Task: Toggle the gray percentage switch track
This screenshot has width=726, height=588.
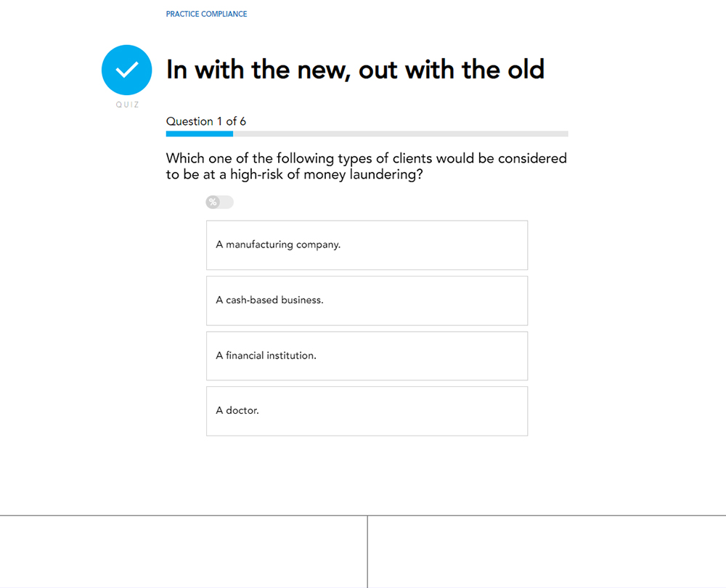Action: 226,202
